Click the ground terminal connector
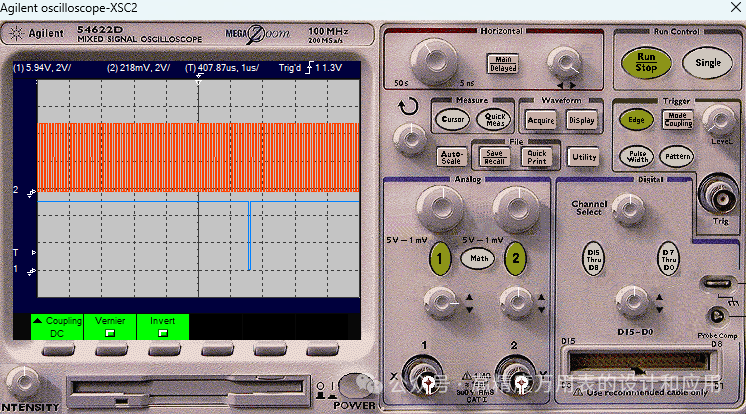 click(x=717, y=284)
